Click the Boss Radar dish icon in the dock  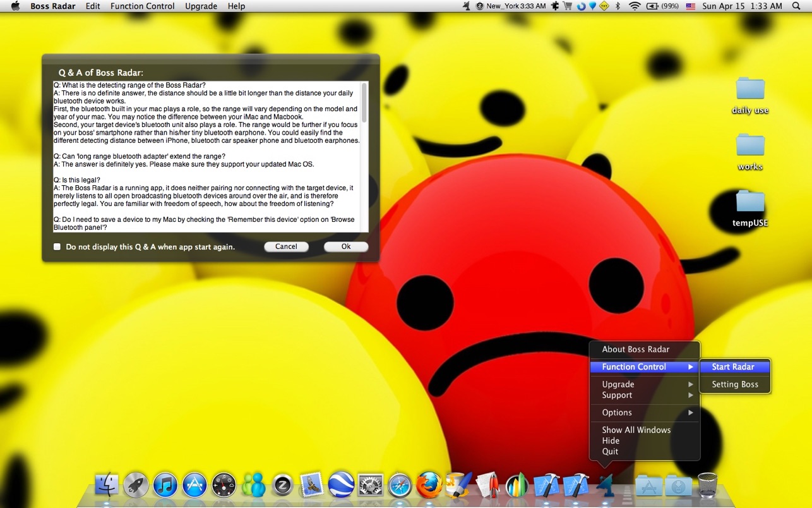pyautogui.click(x=605, y=485)
